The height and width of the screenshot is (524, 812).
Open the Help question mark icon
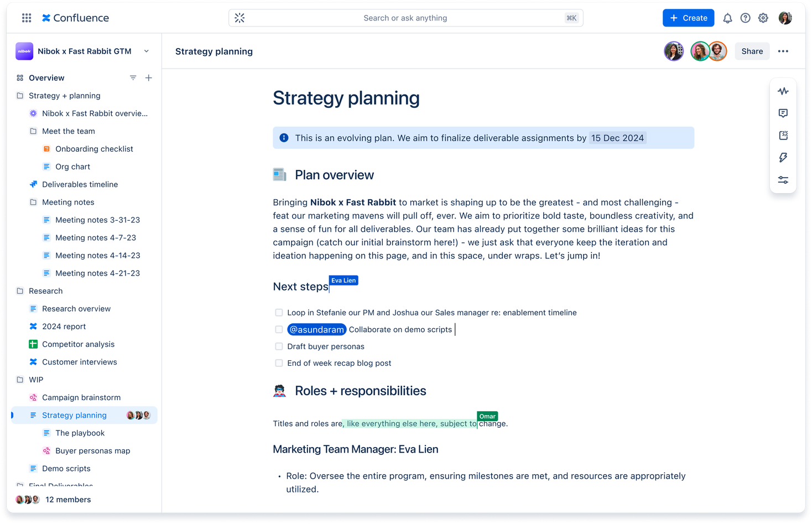click(x=745, y=18)
